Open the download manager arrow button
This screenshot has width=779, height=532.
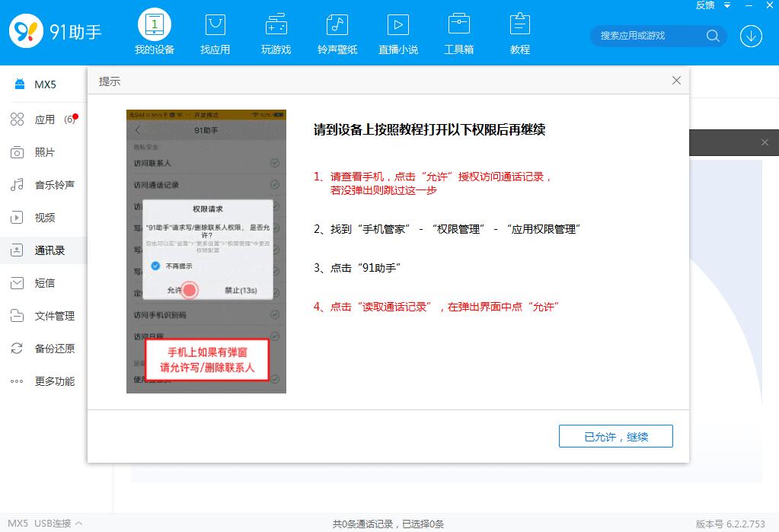pos(750,36)
